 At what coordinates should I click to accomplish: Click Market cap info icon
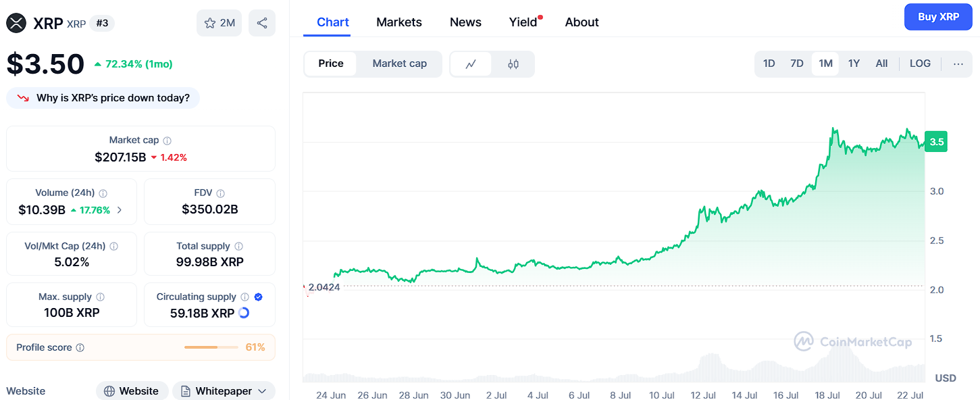(167, 141)
